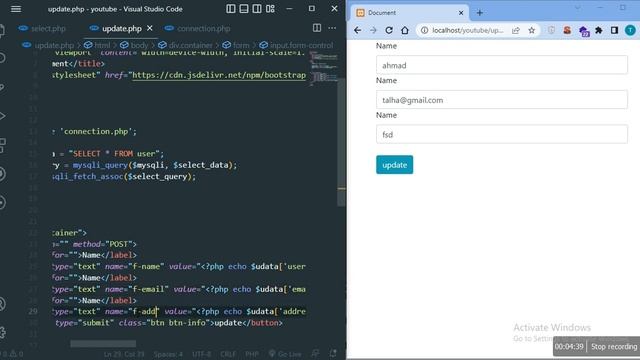Image resolution: width=640 pixels, height=360 pixels.
Task: Toggle Chrome side panel icon
Action: click(x=614, y=30)
